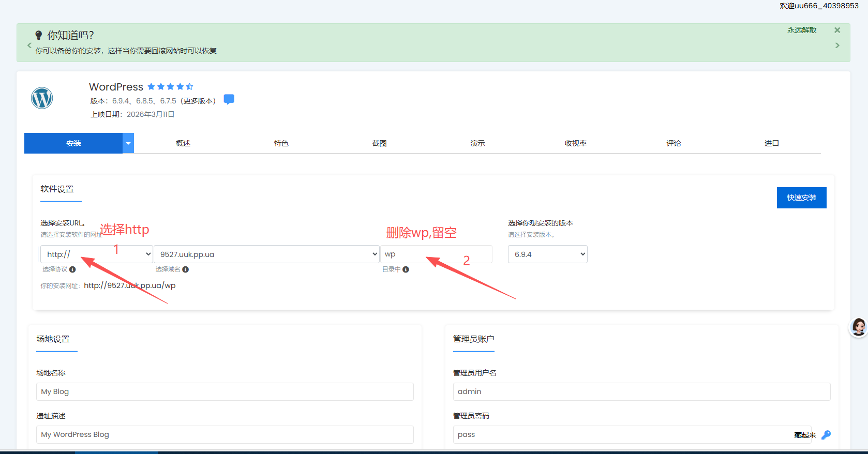
Task: Switch to the 收视率 tab
Action: tap(576, 143)
